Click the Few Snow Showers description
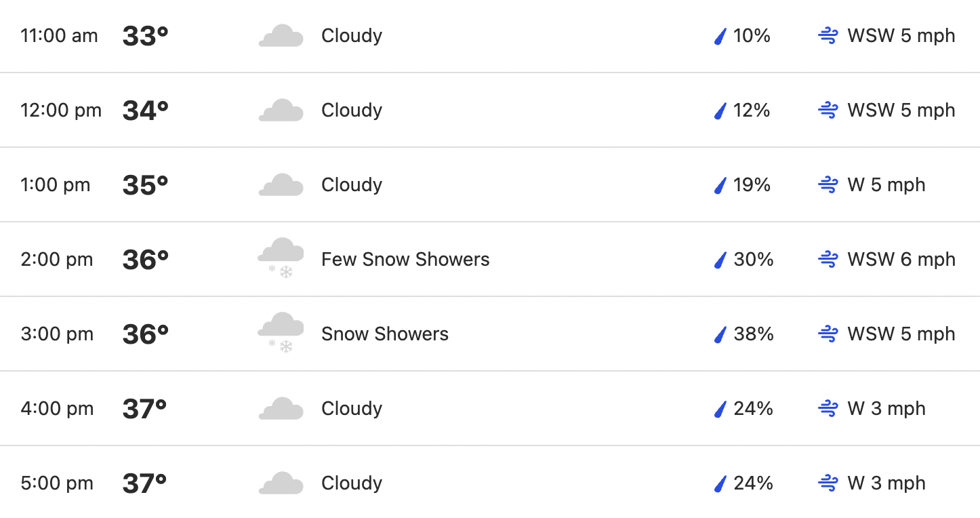 [405, 259]
